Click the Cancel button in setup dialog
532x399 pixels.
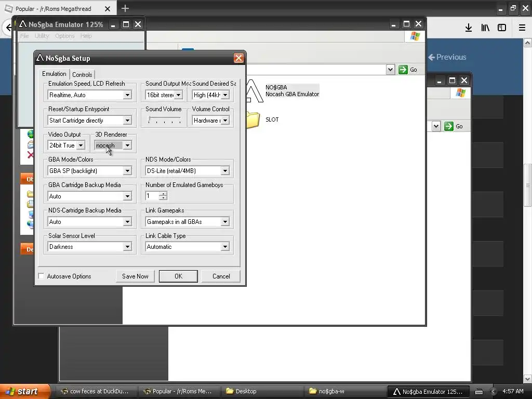pos(221,276)
